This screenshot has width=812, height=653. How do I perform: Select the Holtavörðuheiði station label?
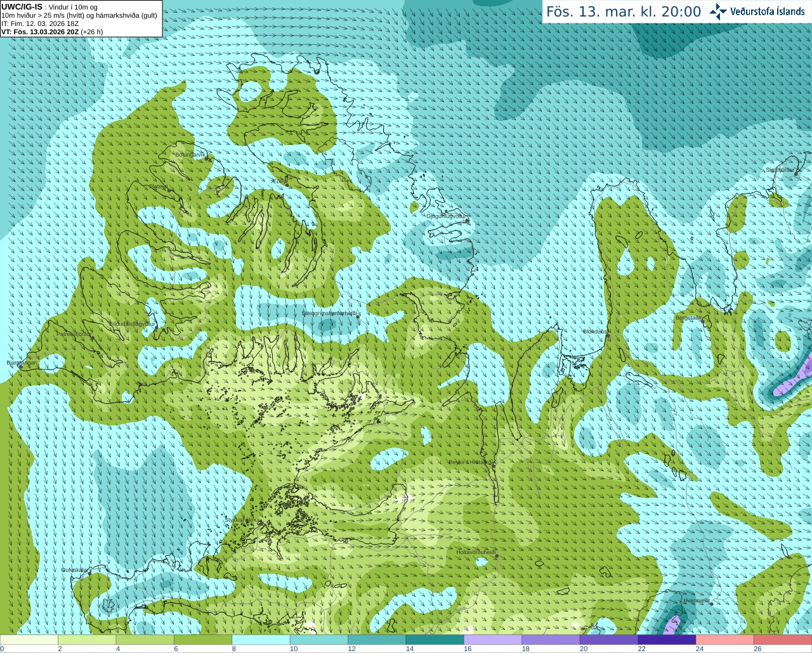(x=475, y=552)
